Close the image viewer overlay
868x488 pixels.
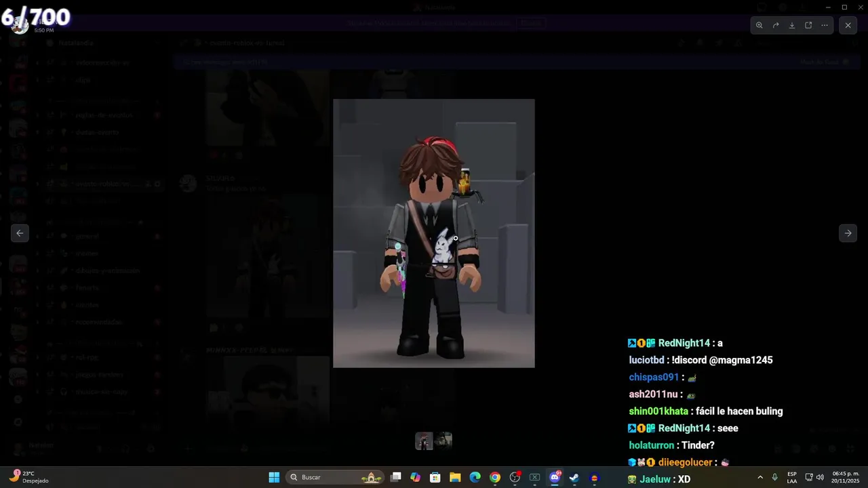point(848,25)
